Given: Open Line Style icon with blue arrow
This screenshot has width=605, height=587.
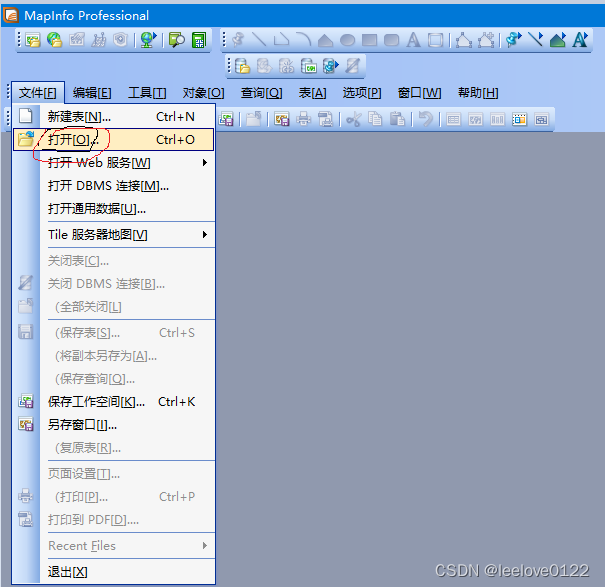Looking at the screenshot, I should [536, 40].
